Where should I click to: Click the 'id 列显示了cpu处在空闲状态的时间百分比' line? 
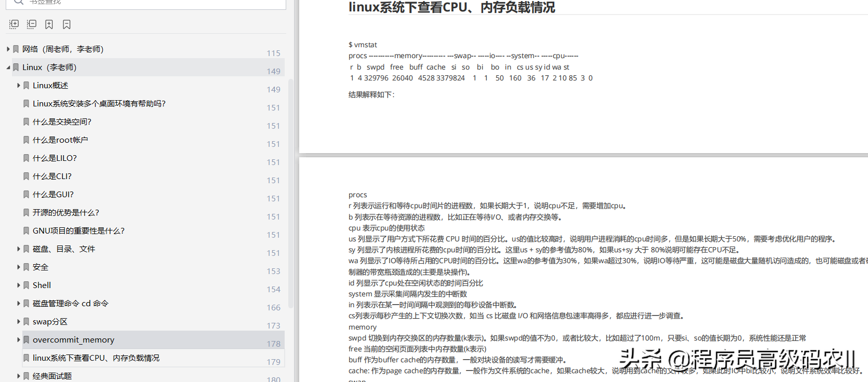[x=416, y=283]
